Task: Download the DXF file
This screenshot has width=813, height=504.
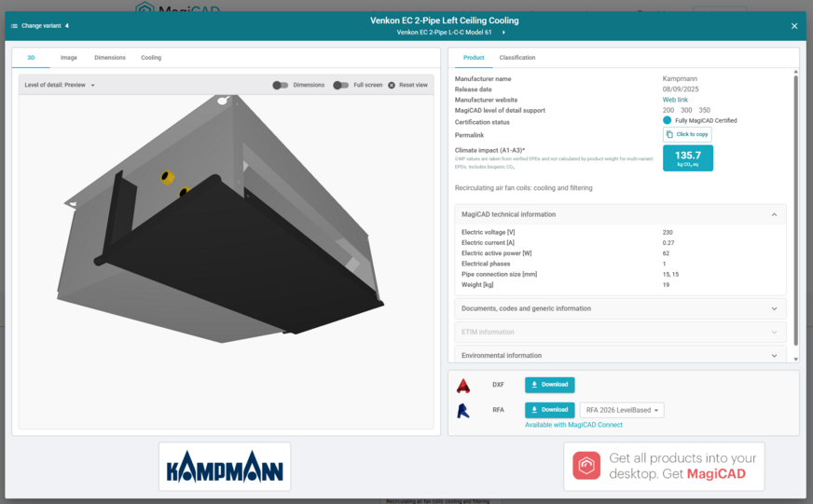Action: (549, 385)
